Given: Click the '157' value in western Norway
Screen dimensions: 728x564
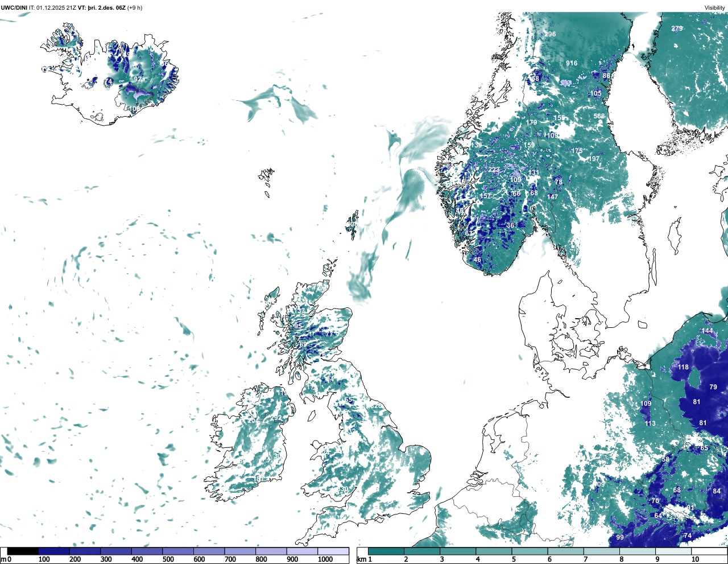Looking at the screenshot, I should tap(485, 196).
